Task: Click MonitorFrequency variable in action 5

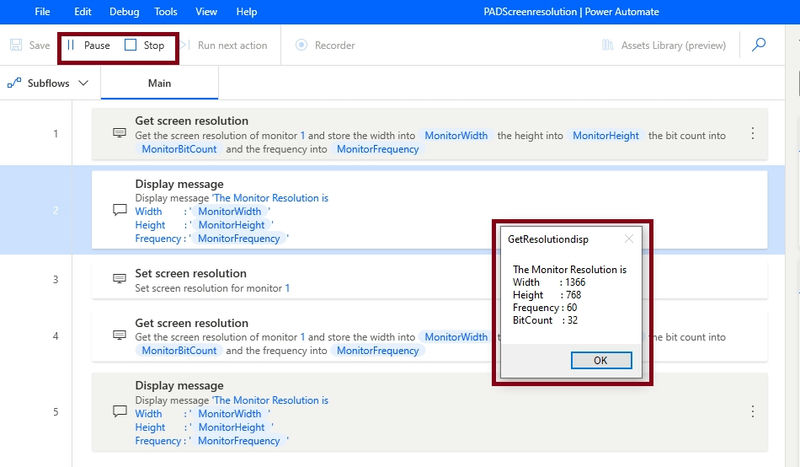Action: click(239, 441)
